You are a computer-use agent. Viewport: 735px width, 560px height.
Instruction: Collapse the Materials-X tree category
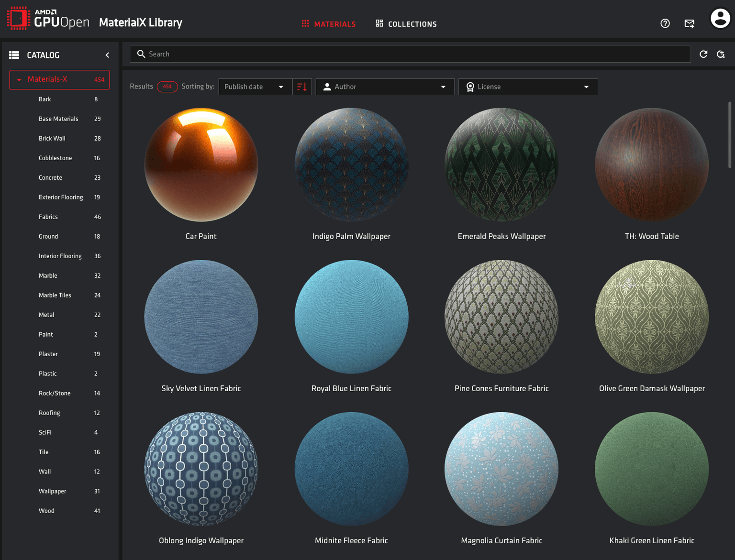19,80
